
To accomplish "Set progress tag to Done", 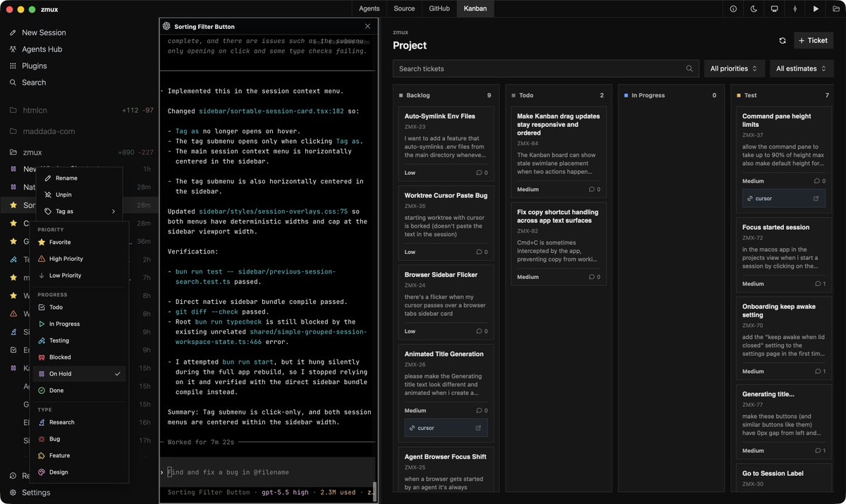I will pyautogui.click(x=79, y=391).
